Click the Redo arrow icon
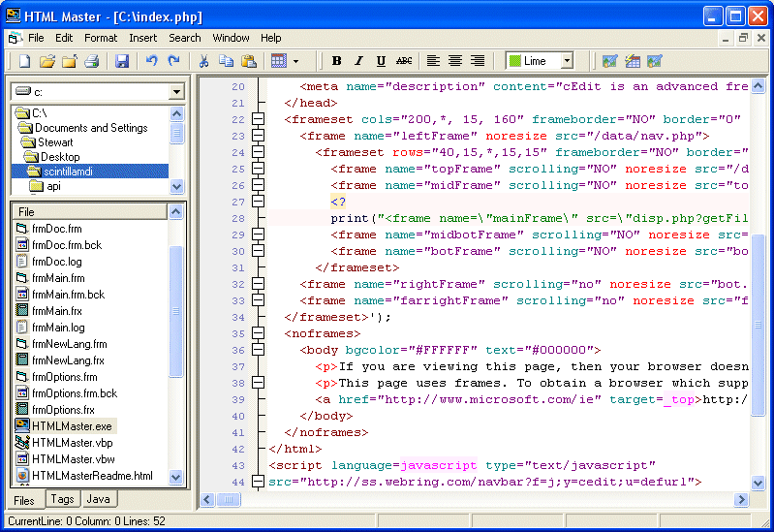The image size is (774, 532). [x=174, y=61]
